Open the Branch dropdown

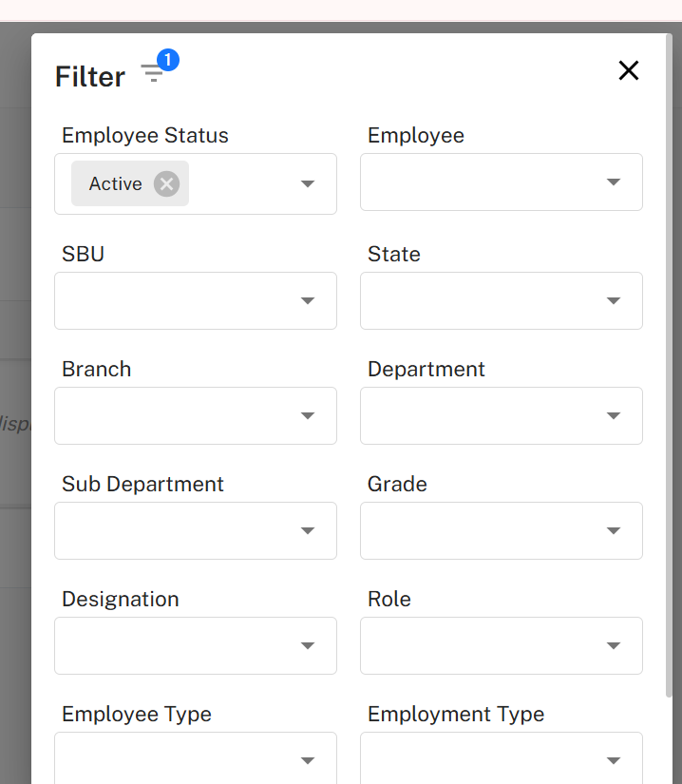[x=307, y=415]
